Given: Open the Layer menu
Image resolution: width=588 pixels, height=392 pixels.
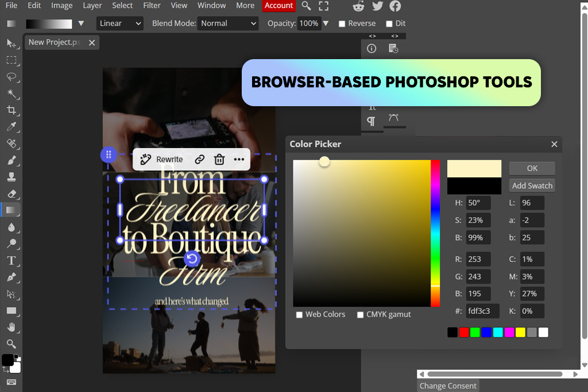Looking at the screenshot, I should tap(92, 6).
